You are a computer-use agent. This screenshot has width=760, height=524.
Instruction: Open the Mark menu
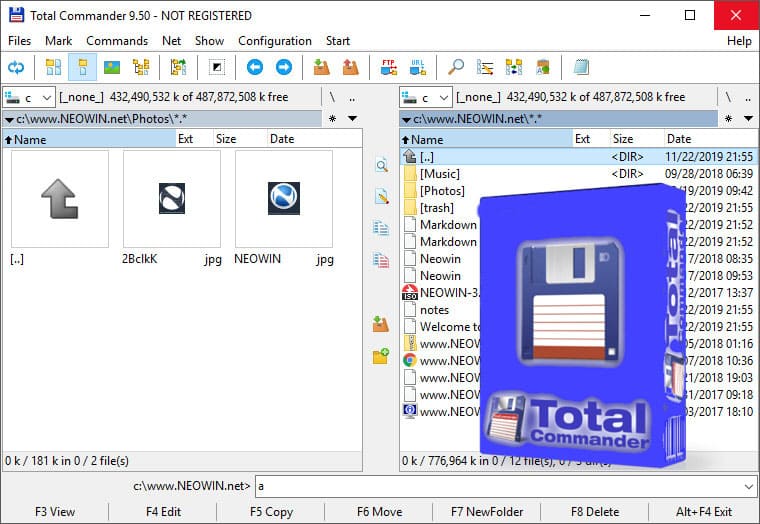click(59, 41)
